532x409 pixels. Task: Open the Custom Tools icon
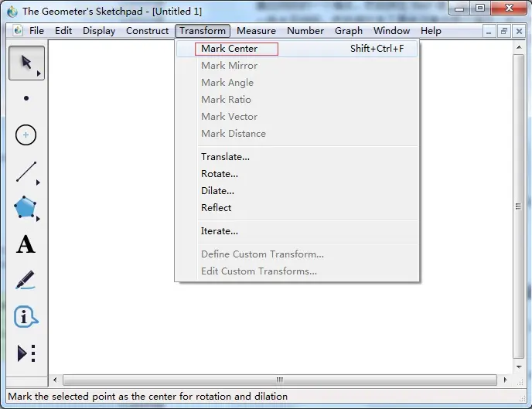coord(26,353)
